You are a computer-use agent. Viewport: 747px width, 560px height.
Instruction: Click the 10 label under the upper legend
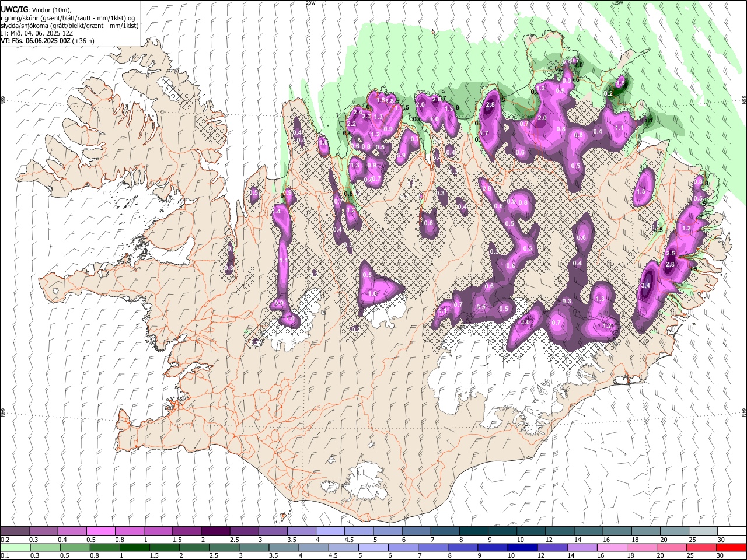click(520, 540)
